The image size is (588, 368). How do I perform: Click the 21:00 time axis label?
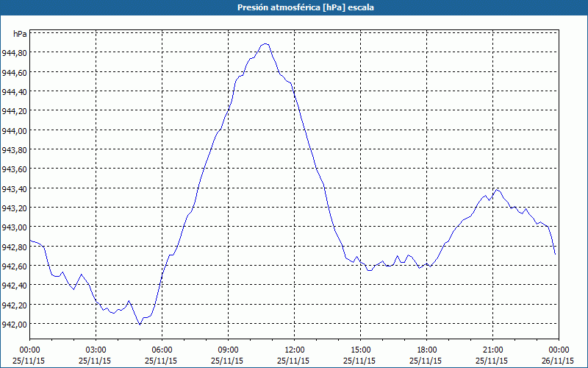click(x=492, y=350)
